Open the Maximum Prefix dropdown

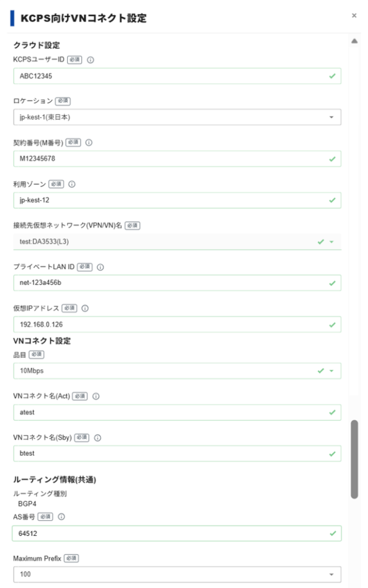(x=177, y=574)
